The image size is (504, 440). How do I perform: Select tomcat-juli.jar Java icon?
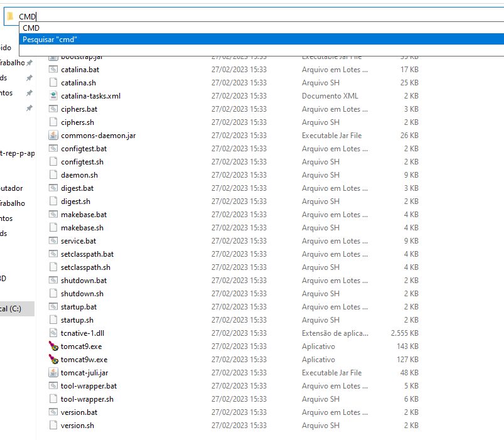click(53, 372)
